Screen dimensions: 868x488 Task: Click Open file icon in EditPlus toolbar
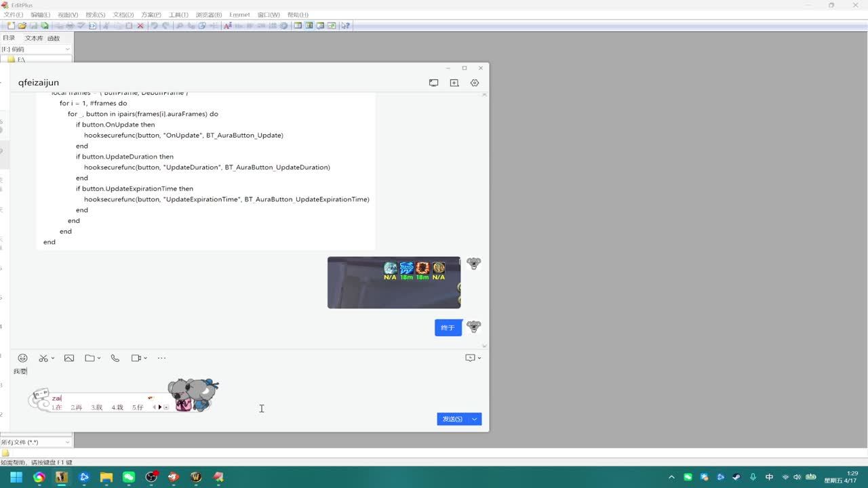[x=22, y=26]
